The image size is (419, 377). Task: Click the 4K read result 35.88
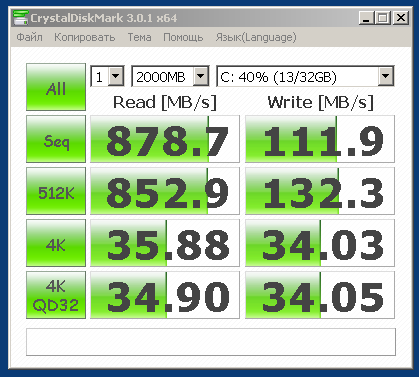pyautogui.click(x=165, y=243)
